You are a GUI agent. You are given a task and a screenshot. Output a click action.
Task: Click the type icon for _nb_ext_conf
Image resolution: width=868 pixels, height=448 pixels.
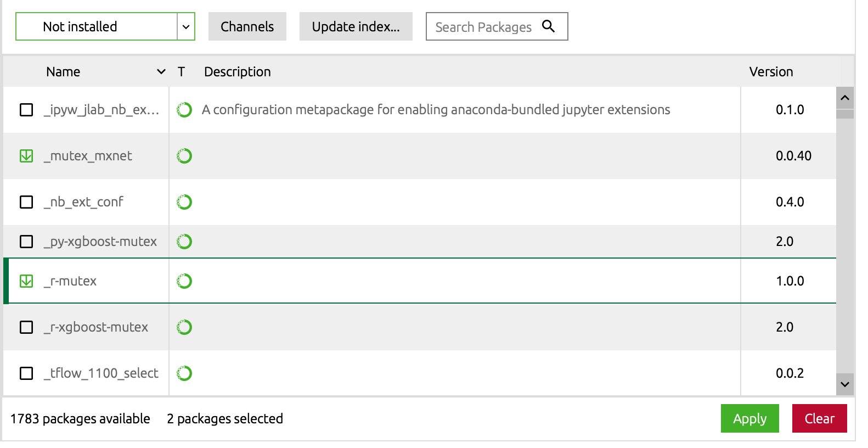184,202
